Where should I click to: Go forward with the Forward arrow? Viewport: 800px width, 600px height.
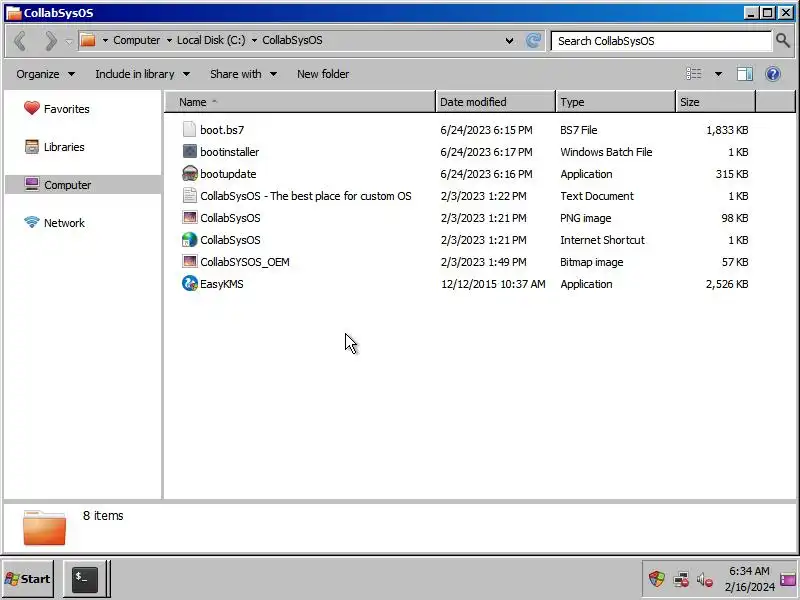(x=50, y=40)
